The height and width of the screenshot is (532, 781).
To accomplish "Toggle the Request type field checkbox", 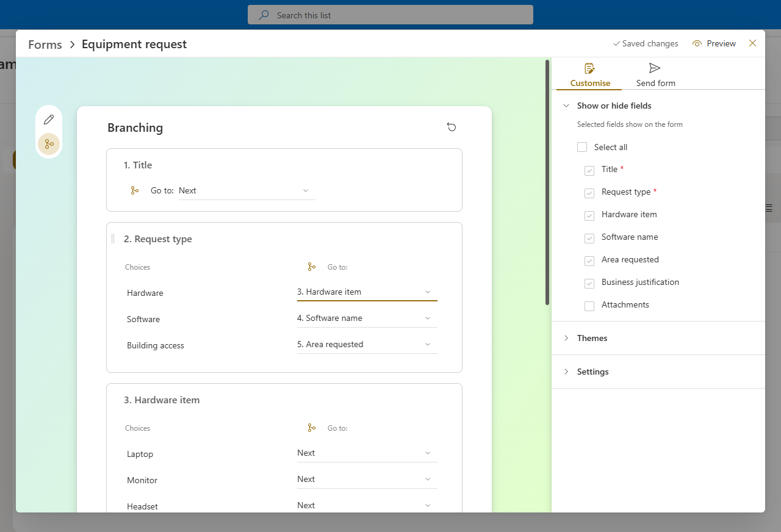I will click(x=589, y=193).
